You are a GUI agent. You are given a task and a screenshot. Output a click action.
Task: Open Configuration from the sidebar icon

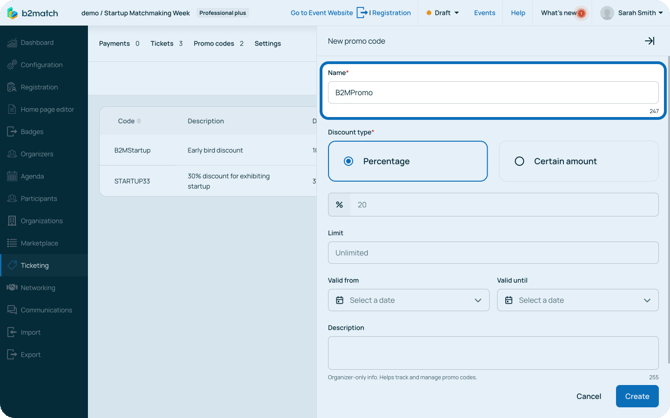click(12, 65)
